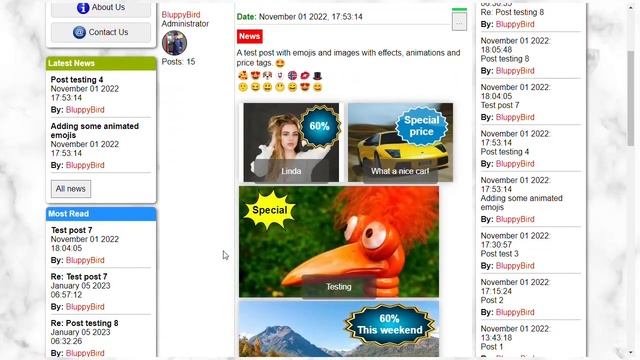
Task: Open Adding some animated emojis in Latest News
Action: click(x=95, y=131)
